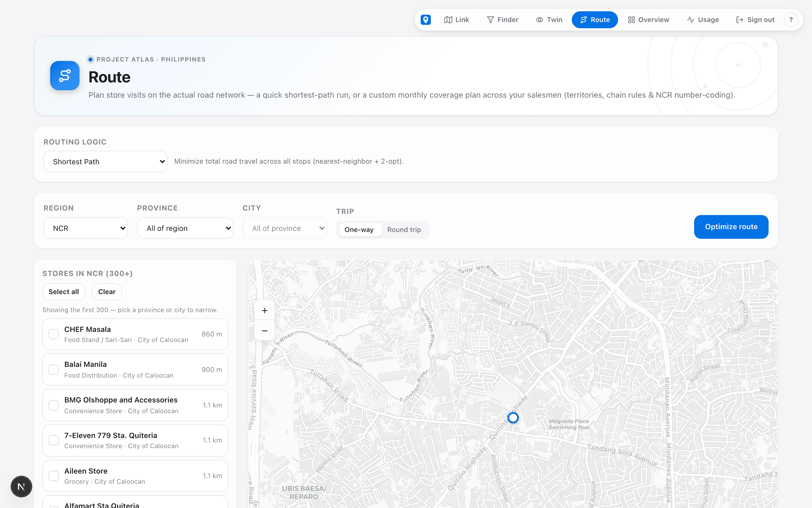Check the 7-Eleven 779 Sta. Quiteria checkbox
Screen dimensions: 812x508
[54, 440]
